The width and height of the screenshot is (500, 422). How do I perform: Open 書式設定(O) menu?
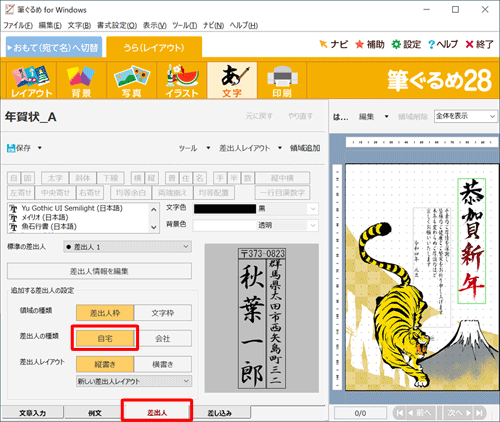[117, 25]
